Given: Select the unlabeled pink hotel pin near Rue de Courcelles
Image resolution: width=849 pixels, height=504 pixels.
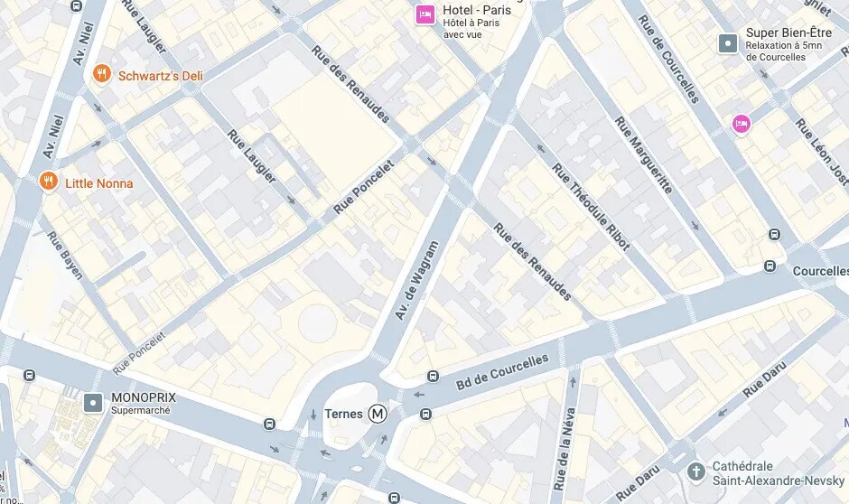Looking at the screenshot, I should 742,124.
